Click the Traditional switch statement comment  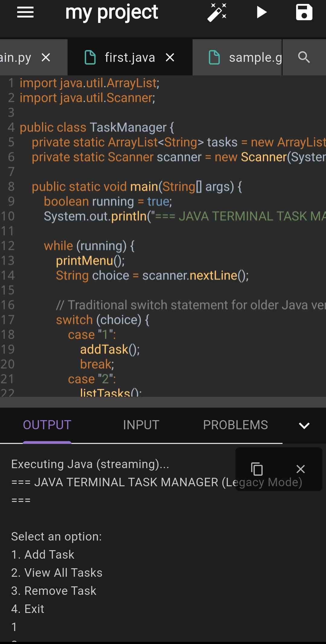click(191, 305)
